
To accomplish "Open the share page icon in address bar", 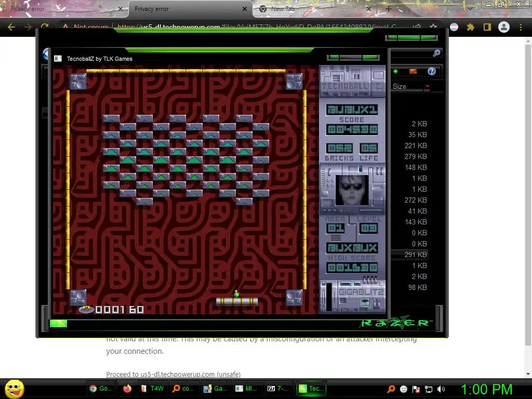I will click(x=417, y=26).
